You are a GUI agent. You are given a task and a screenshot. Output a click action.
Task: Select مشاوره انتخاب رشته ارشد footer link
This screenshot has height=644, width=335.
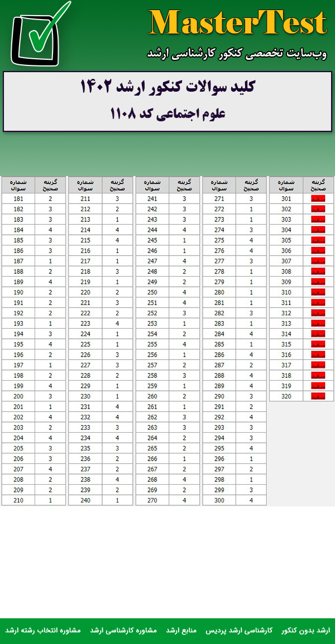(43, 630)
